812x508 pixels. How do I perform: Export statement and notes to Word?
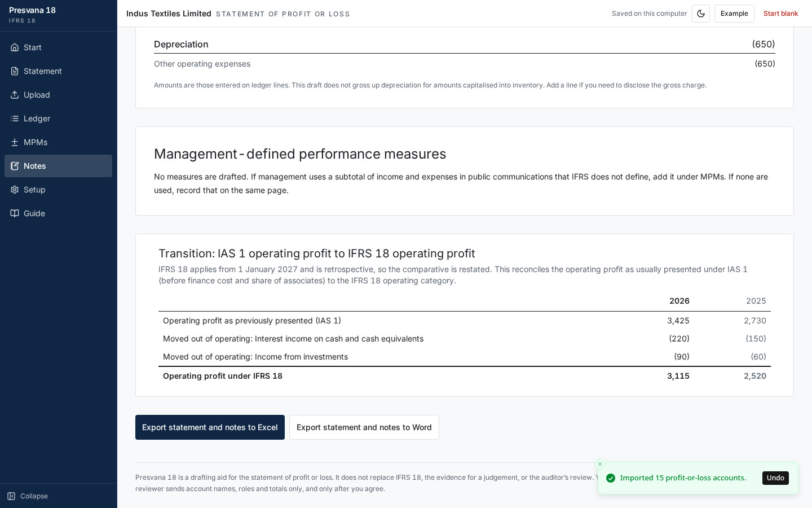(364, 427)
